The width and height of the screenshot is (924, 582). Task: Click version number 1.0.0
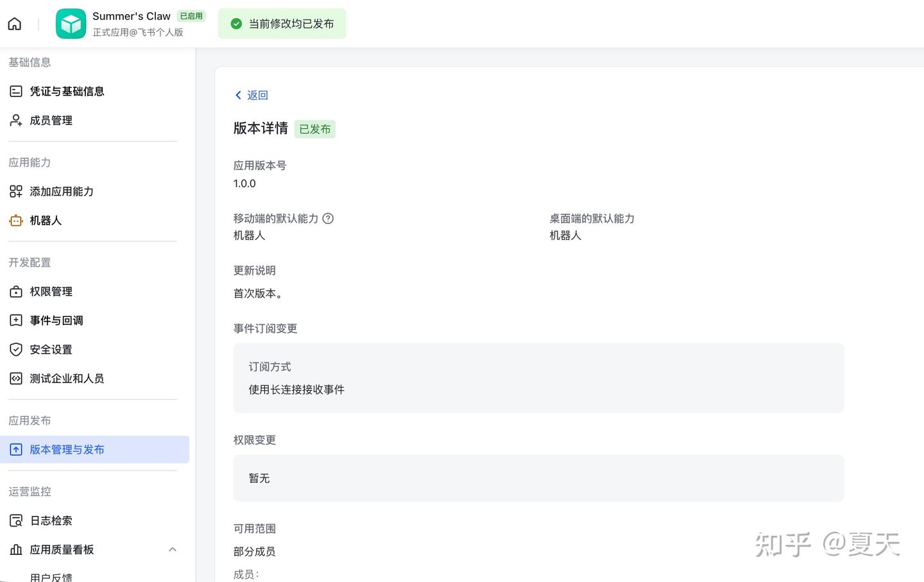(x=244, y=184)
